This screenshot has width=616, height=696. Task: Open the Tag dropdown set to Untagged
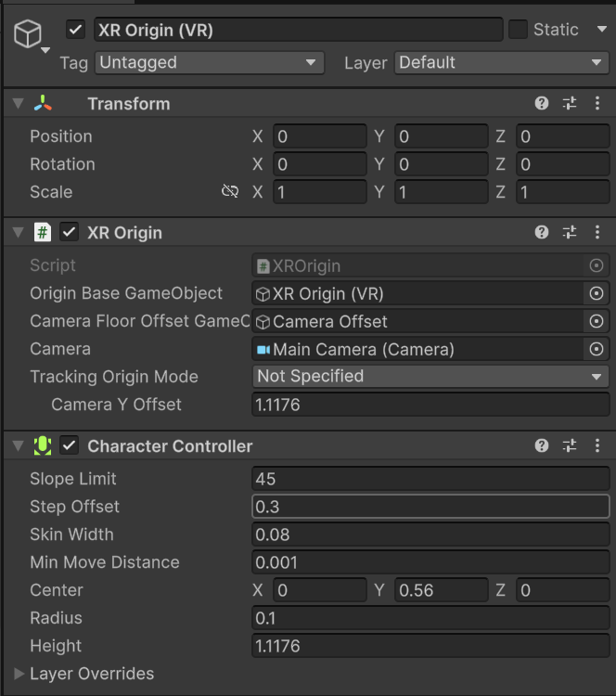(x=209, y=63)
